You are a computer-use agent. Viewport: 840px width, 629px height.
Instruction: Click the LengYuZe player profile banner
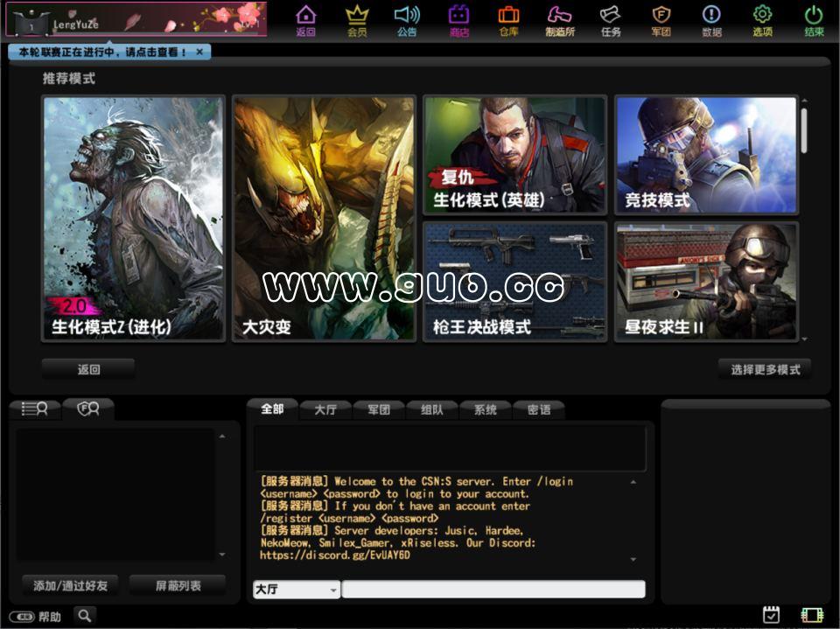point(136,20)
